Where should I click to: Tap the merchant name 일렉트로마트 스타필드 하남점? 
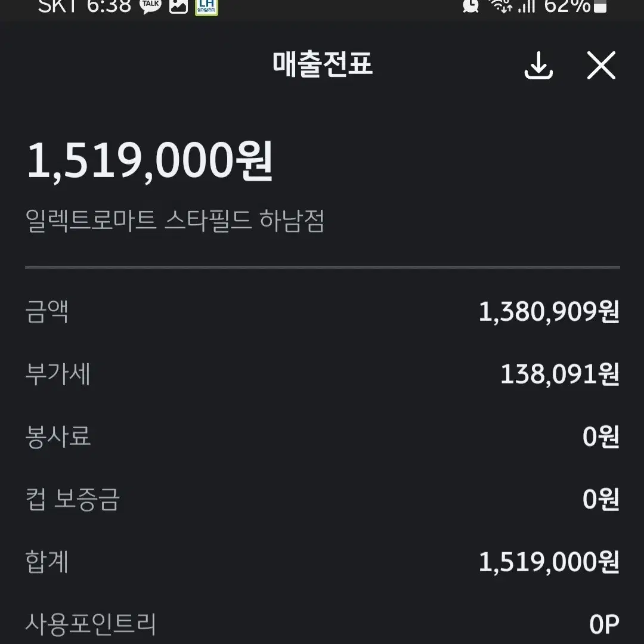175,221
